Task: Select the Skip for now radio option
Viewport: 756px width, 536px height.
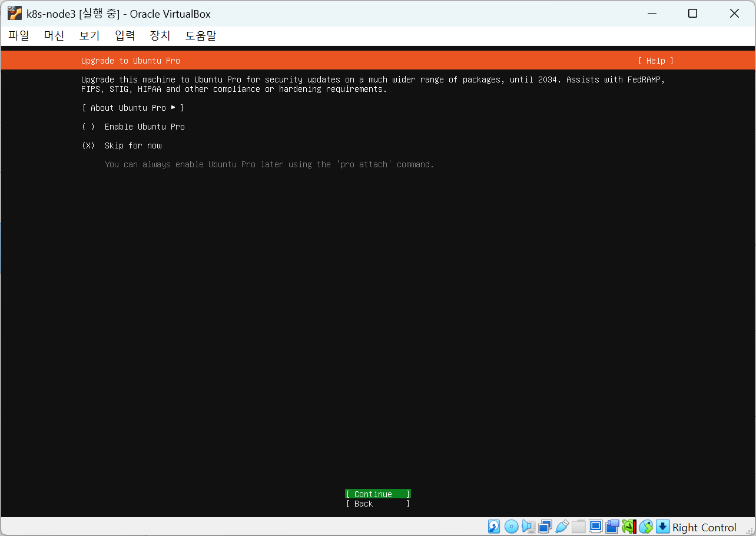Action: pos(122,145)
